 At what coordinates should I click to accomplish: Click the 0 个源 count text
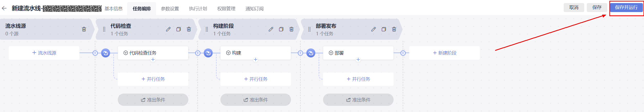point(12,34)
